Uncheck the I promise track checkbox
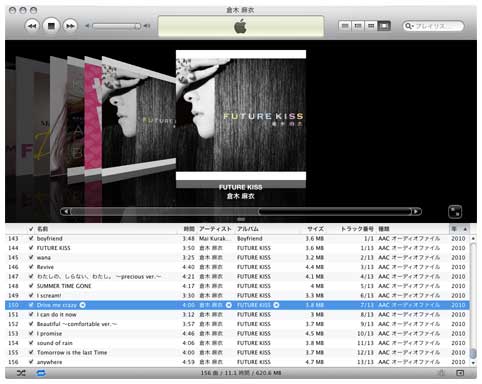 31,334
